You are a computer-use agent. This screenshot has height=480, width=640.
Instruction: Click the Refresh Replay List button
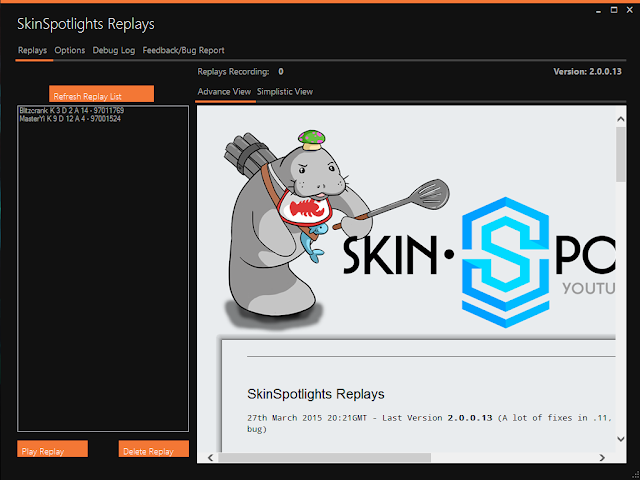coord(102,93)
